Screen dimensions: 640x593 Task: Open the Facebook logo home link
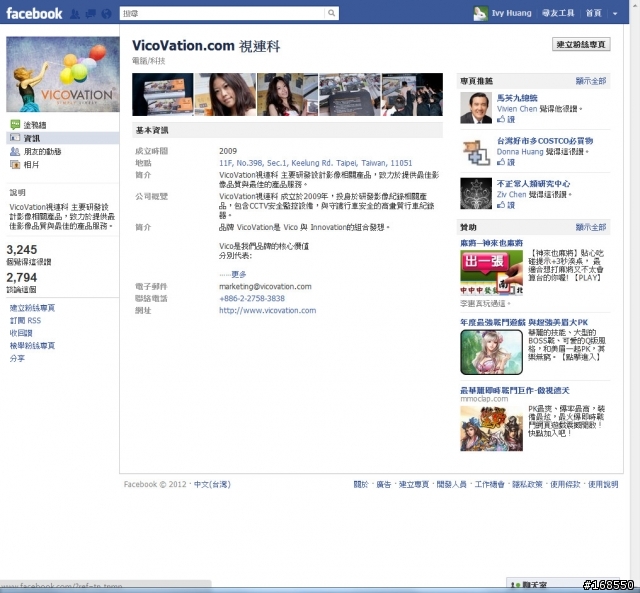(x=34, y=13)
